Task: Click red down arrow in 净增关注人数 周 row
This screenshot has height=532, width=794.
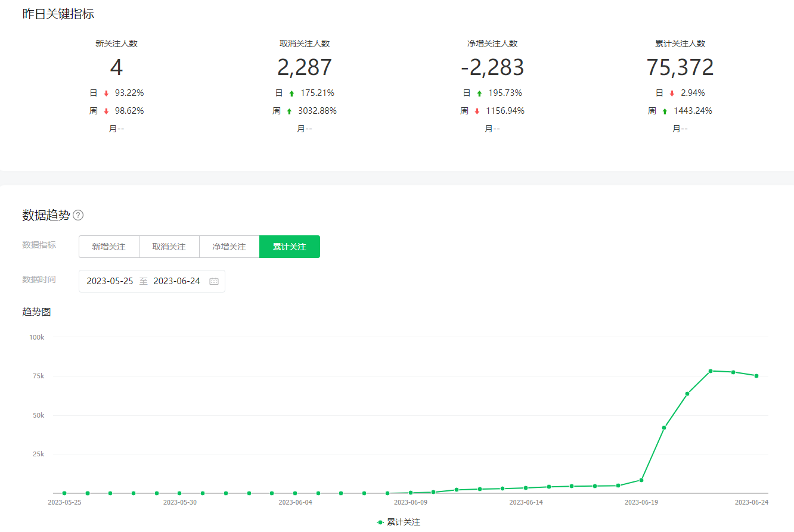Action: 477,111
